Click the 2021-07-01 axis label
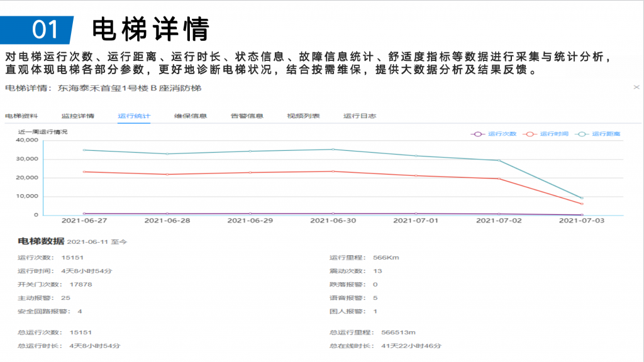This screenshot has height=362, width=644. pyautogui.click(x=416, y=221)
